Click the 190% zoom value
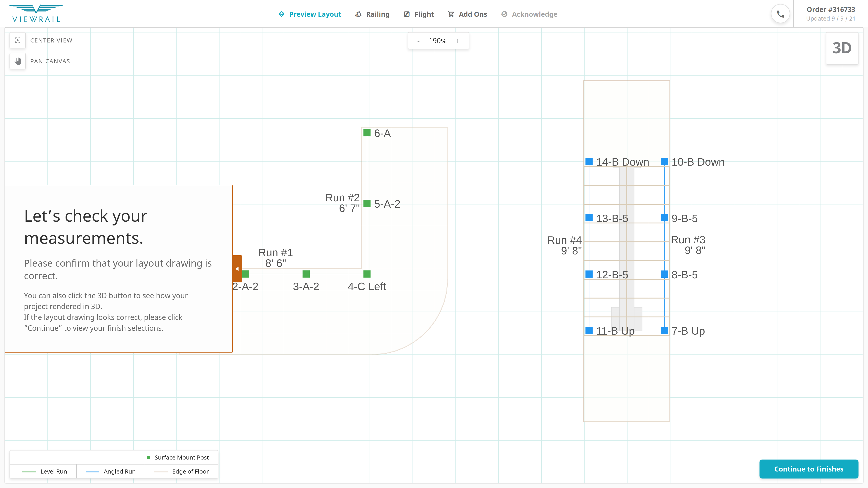 click(x=437, y=41)
